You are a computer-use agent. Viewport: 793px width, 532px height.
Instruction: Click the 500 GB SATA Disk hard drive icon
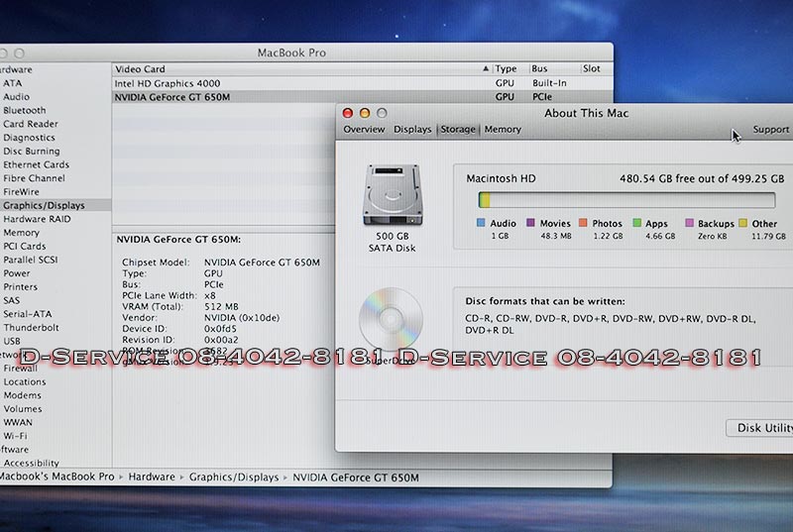pyautogui.click(x=393, y=195)
